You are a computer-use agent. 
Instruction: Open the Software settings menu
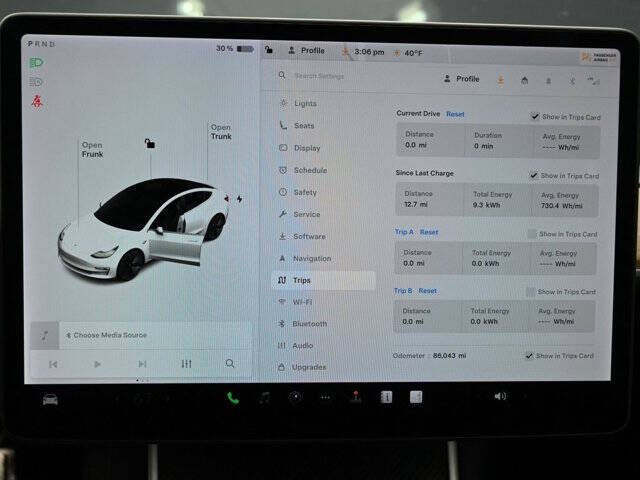tap(309, 236)
